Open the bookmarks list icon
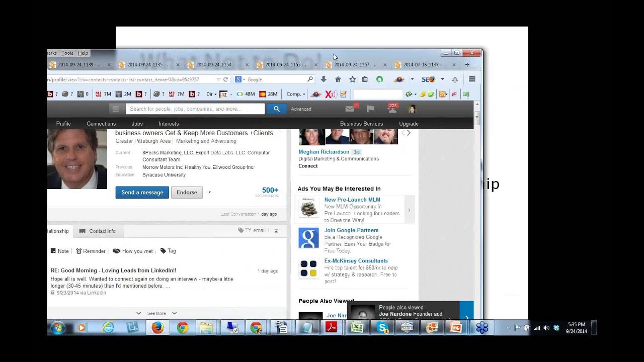This screenshot has height=362, width=644. click(365, 79)
